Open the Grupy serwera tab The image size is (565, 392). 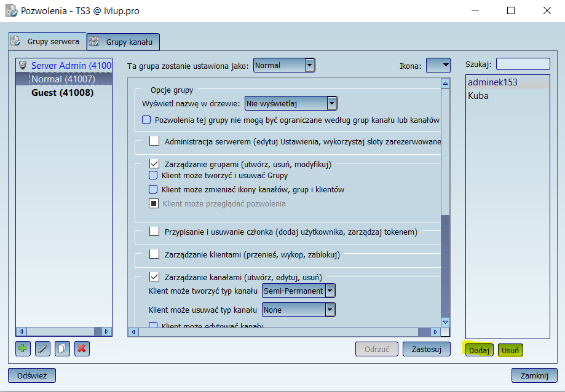coord(47,42)
